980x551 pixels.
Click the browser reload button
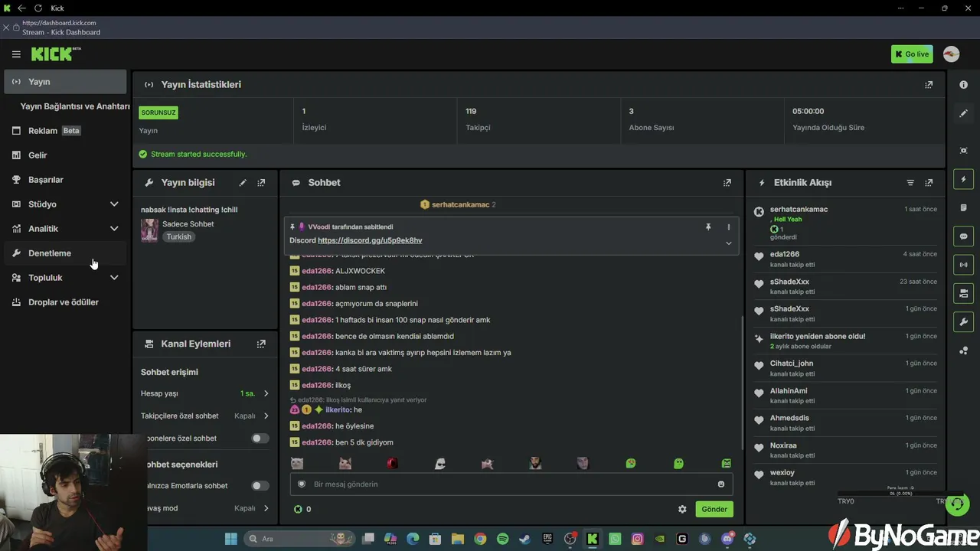[x=38, y=8]
